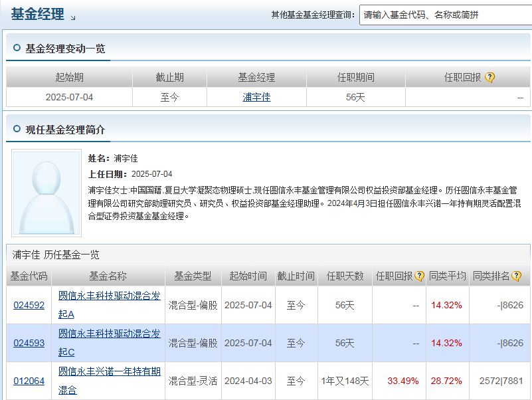Viewport: 532px width, 400px height.
Task: Click the 其他基金基金经理查询 label
Action: click(x=313, y=15)
